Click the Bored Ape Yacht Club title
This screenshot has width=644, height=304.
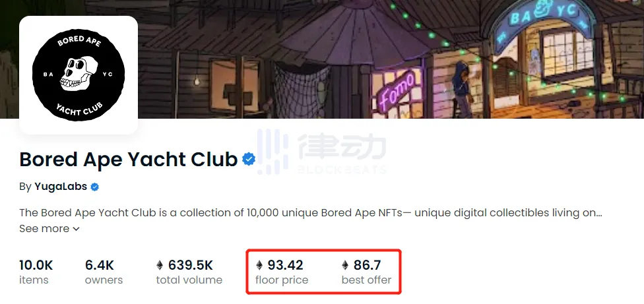pos(129,159)
